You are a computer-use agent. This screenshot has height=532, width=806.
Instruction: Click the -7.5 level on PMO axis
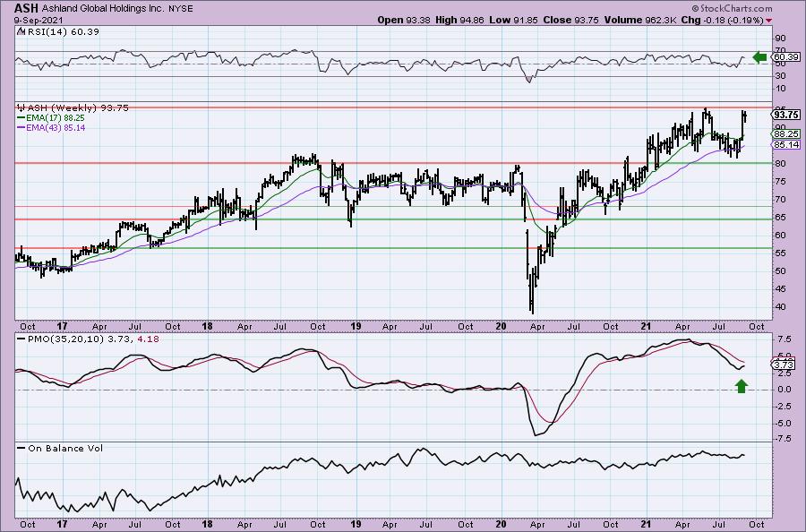(784, 439)
